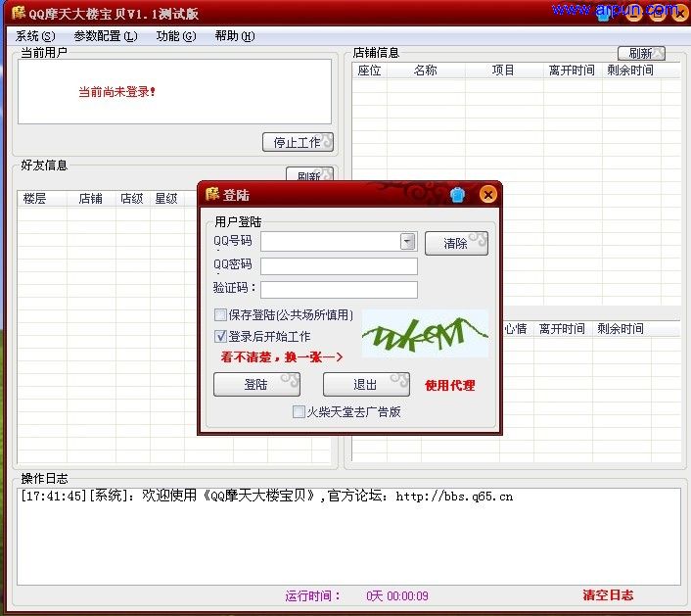Viewport: 691px width, 616px height.
Task: Open the 参数配置(L) menu
Action: tap(106, 36)
